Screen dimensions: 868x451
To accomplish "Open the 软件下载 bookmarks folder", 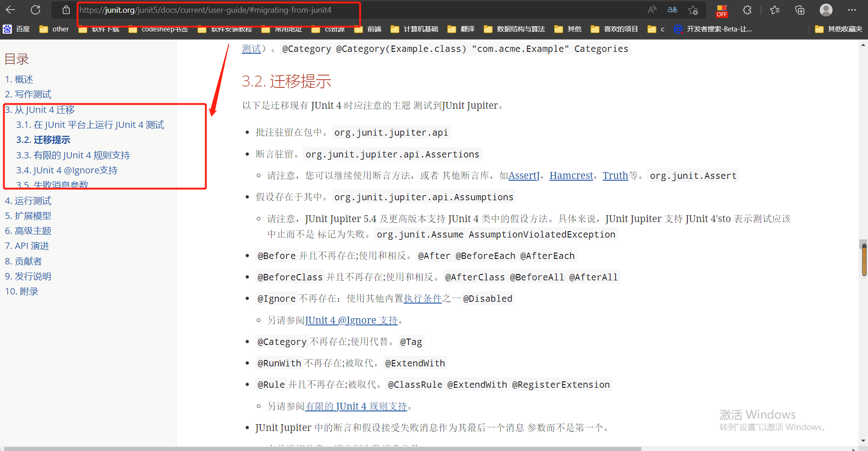I will 99,29.
